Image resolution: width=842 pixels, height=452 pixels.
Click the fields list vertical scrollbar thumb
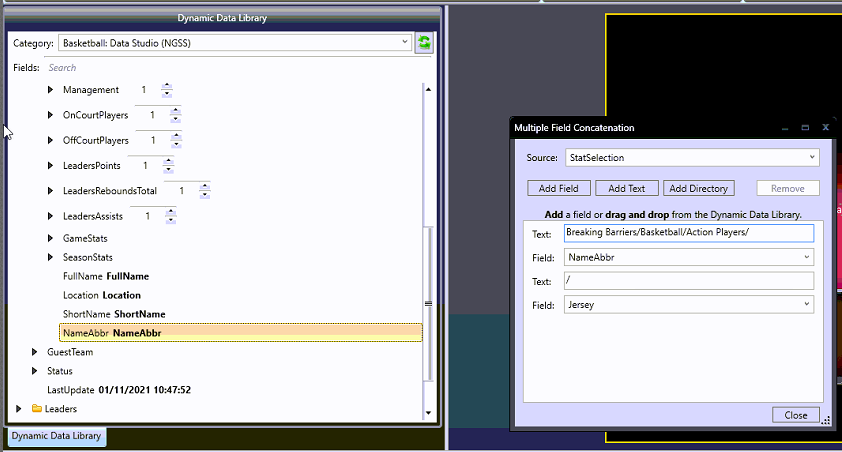point(429,303)
